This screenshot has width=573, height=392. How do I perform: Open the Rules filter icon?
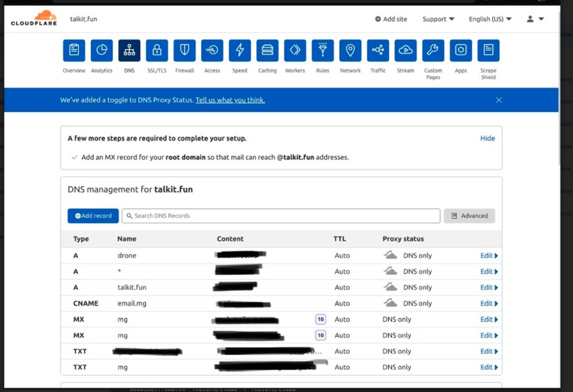pos(323,50)
